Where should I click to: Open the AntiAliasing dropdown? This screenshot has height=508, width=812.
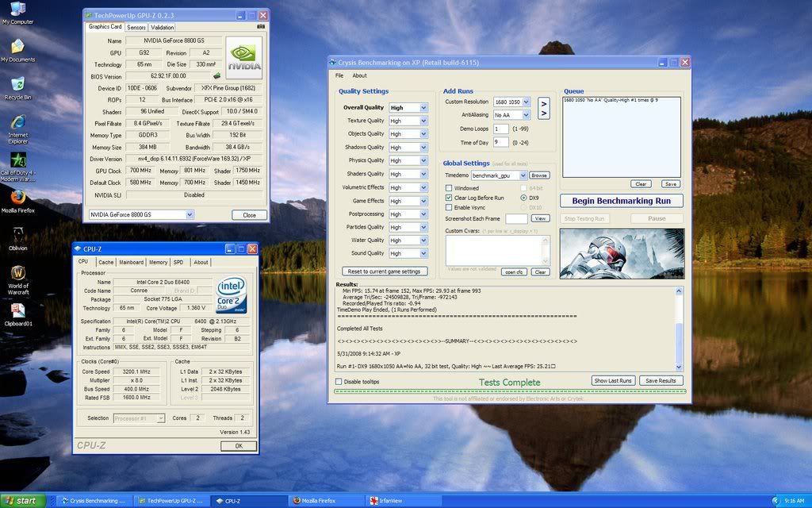coord(527,115)
